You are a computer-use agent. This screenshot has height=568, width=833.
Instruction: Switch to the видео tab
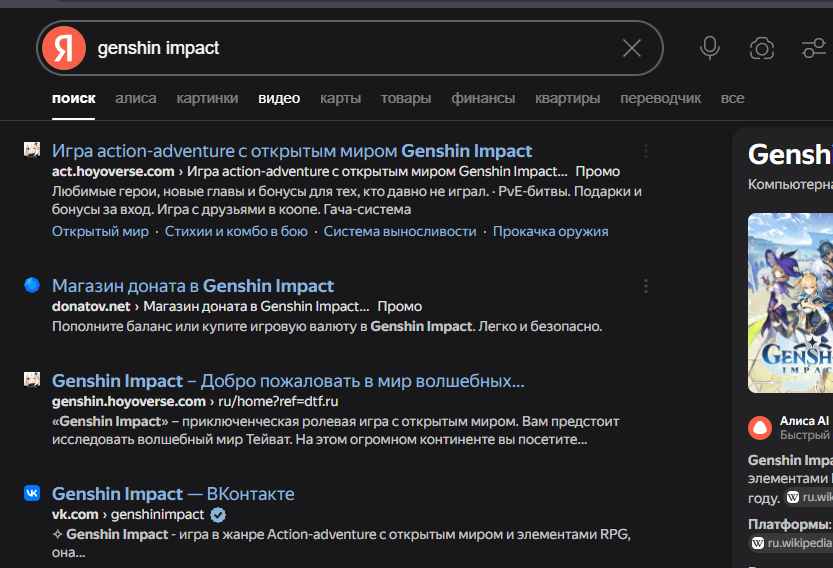[279, 98]
